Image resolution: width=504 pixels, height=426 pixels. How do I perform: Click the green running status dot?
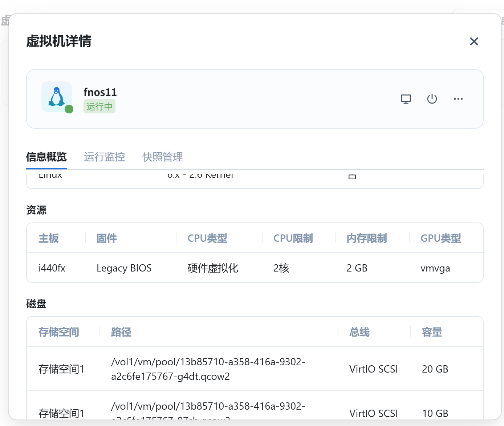tap(69, 109)
